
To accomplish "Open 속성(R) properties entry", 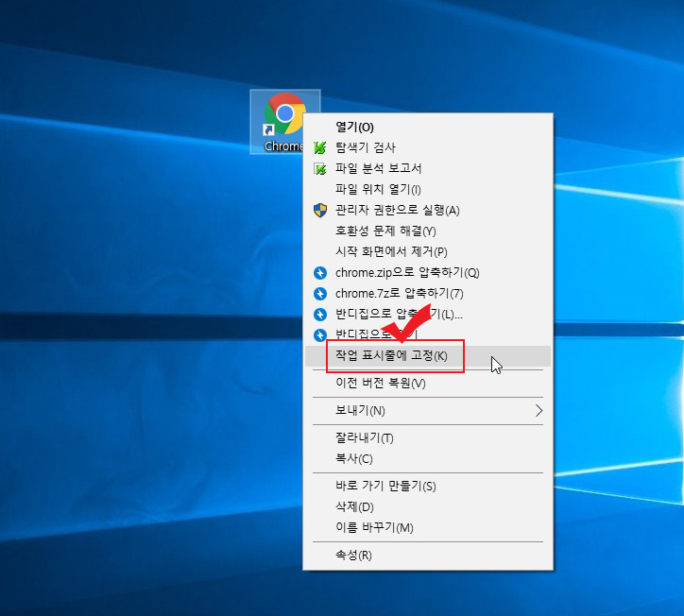I will [428, 556].
